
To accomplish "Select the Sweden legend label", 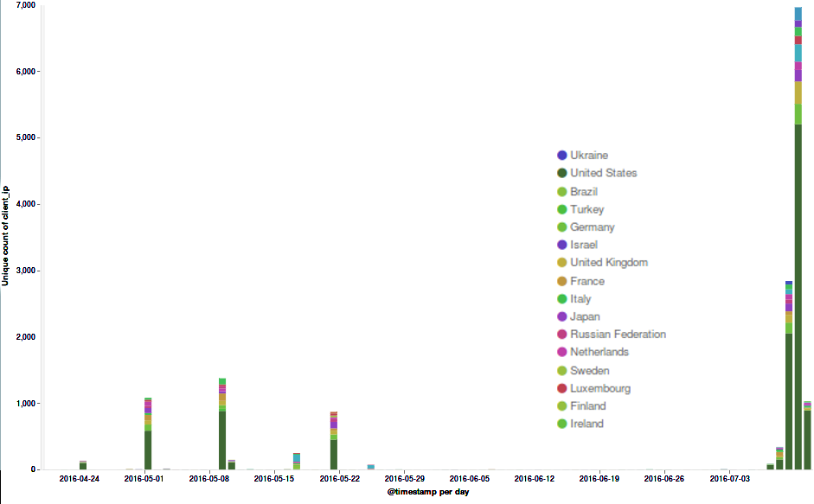I will tap(589, 371).
